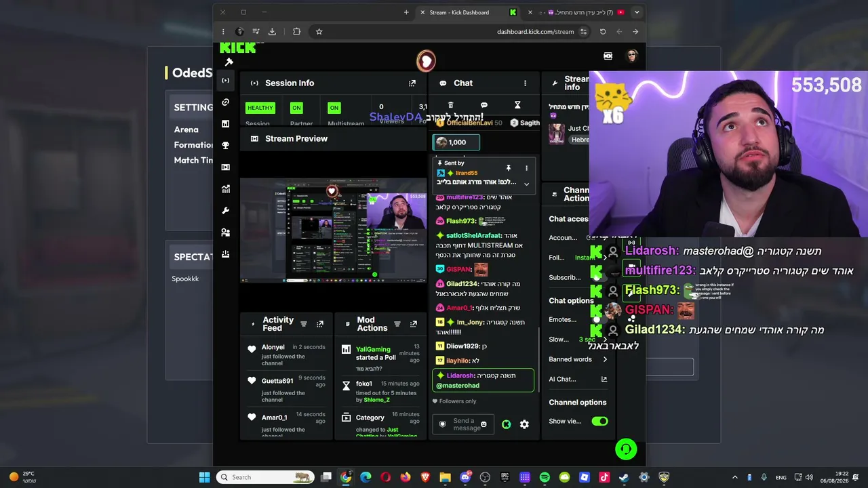Click the Windows taskbar Search box
This screenshot has width=868, height=488.
(266, 477)
